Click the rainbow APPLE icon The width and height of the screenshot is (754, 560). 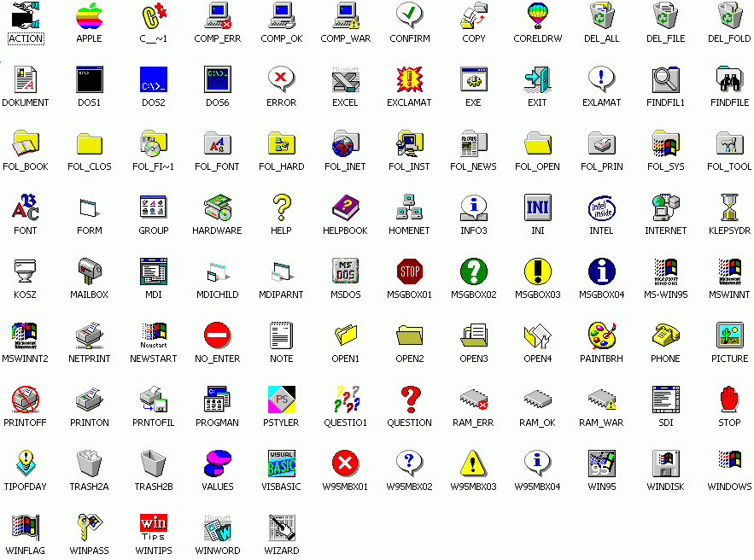90,15
